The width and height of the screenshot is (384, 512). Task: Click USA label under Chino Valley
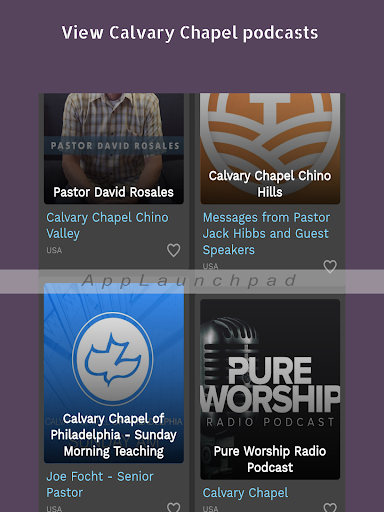[x=54, y=250]
